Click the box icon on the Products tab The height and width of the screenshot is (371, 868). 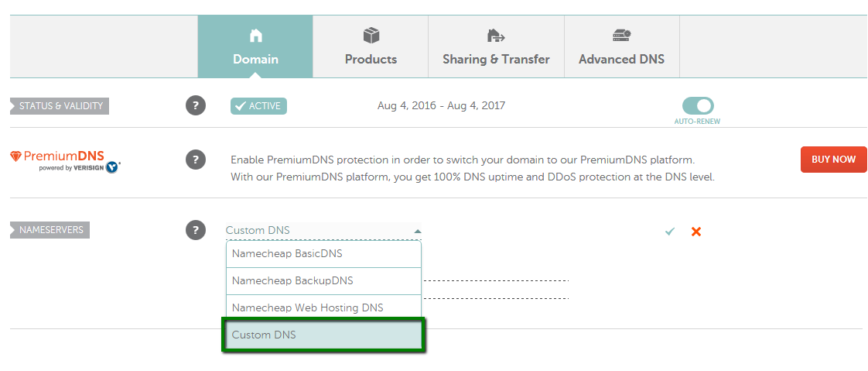click(371, 36)
